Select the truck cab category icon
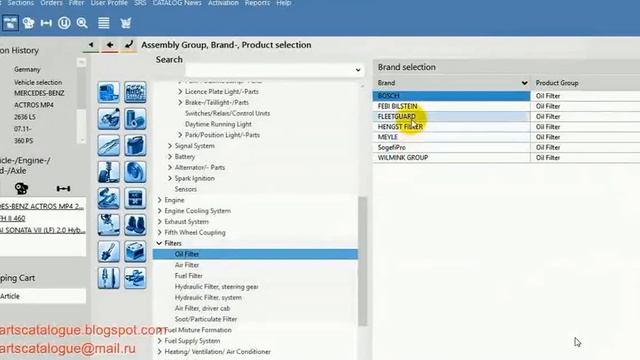This screenshot has height=360, width=640. 109,92
